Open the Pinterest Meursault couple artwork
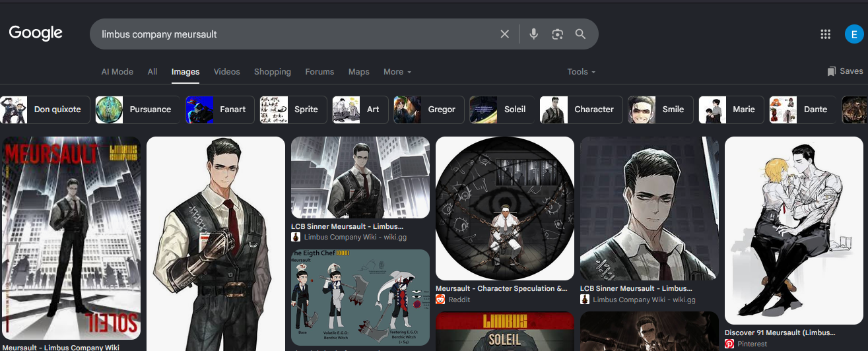This screenshot has width=868, height=351. pos(794,230)
